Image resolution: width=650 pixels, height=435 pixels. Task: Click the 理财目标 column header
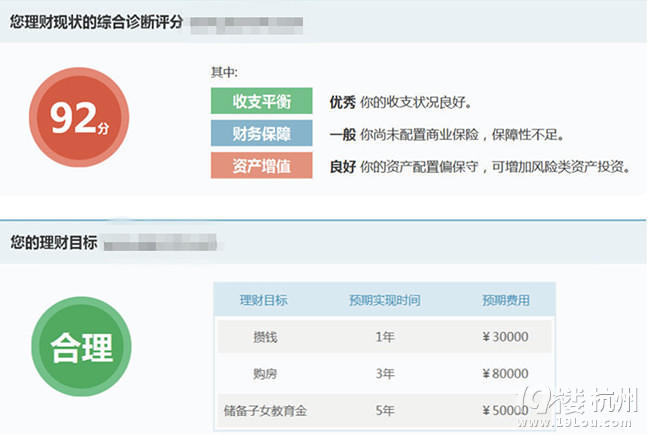pyautogui.click(x=264, y=300)
